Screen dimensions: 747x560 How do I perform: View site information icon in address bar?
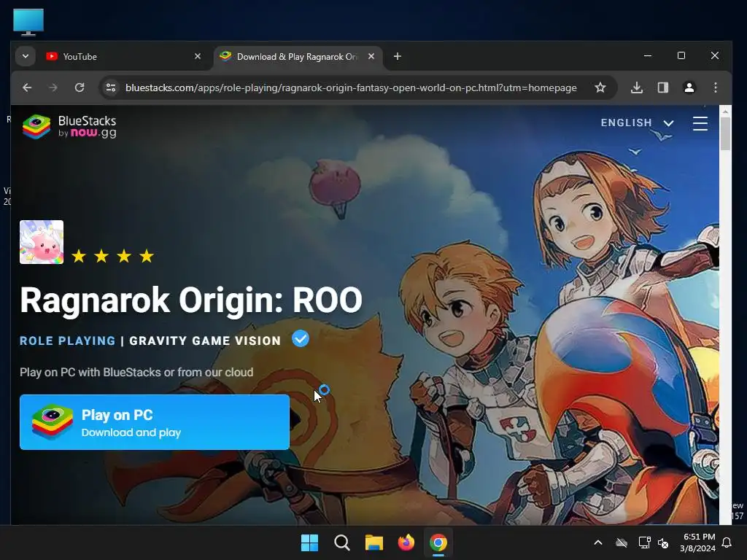coord(111,87)
